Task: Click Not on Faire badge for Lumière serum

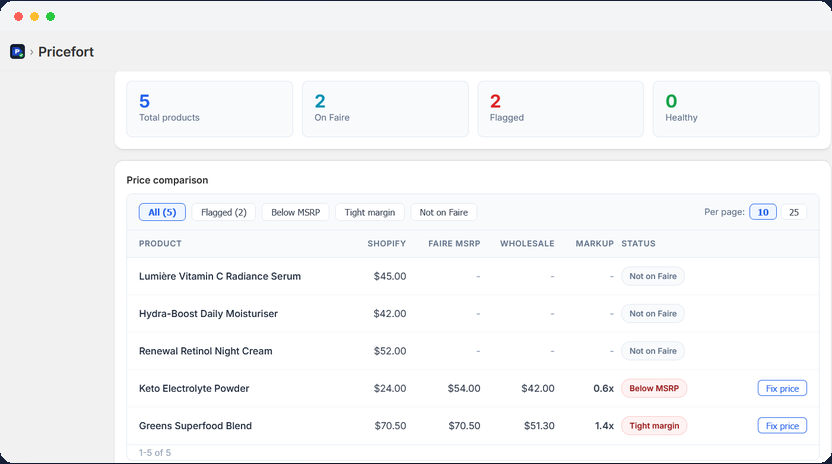Action: click(x=653, y=276)
